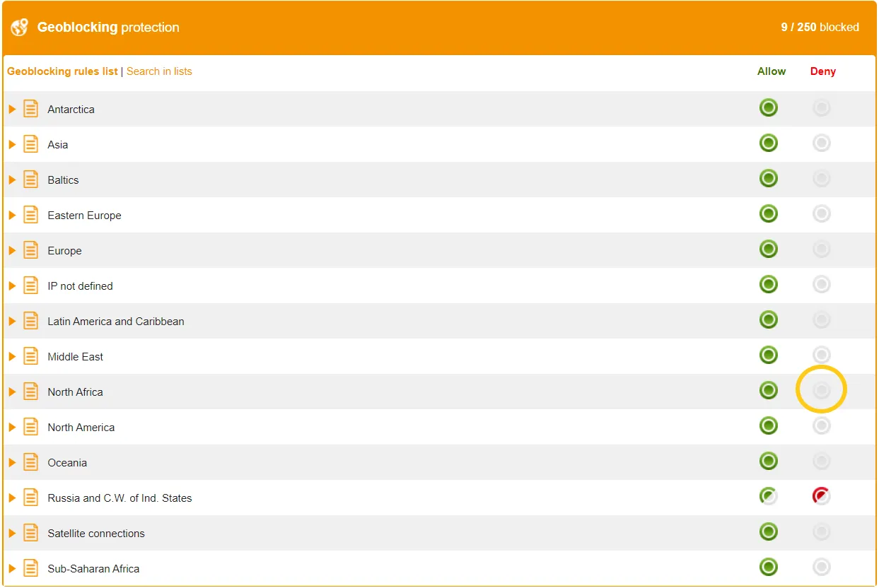Select Allow for Latin America and Caribbean
The height and width of the screenshot is (588, 879).
[x=769, y=319]
